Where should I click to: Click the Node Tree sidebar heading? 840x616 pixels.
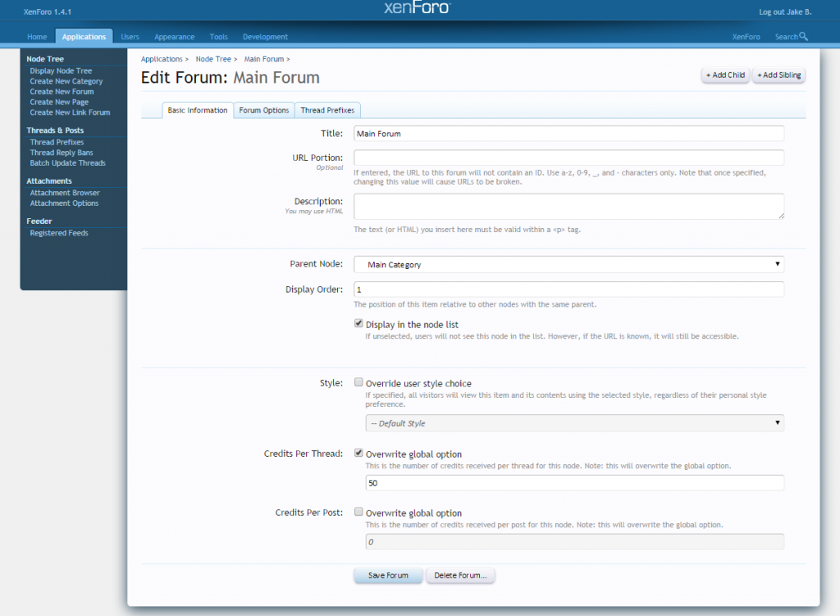[45, 59]
